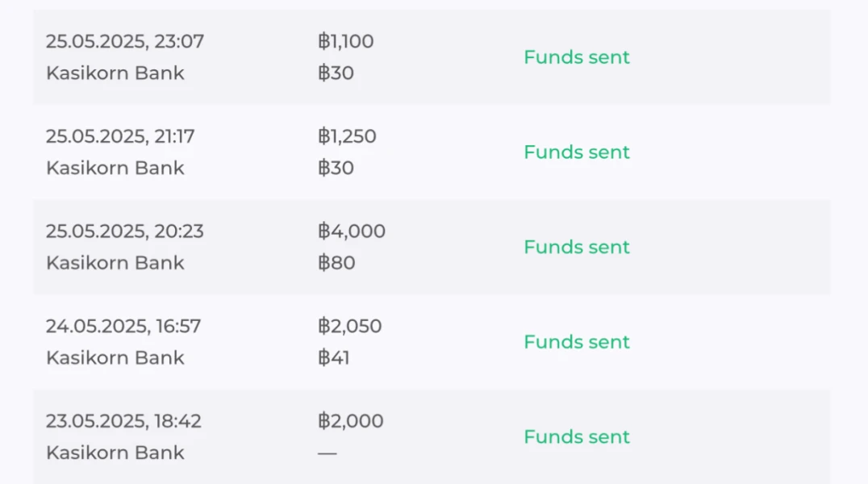This screenshot has width=868, height=484.
Task: Open the 24.05.2025, 16:57 transaction entry
Action: (x=123, y=327)
